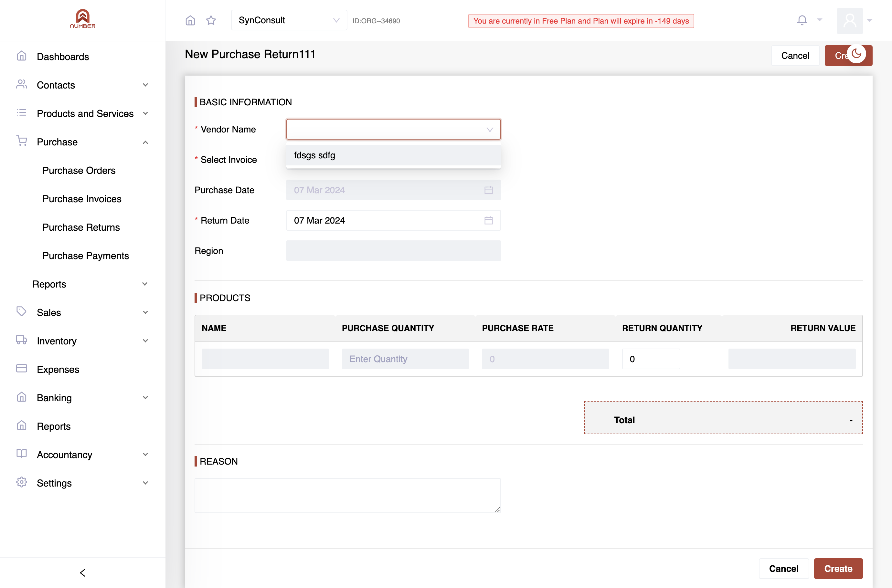Expand the Contacts menu chevron

coord(145,85)
